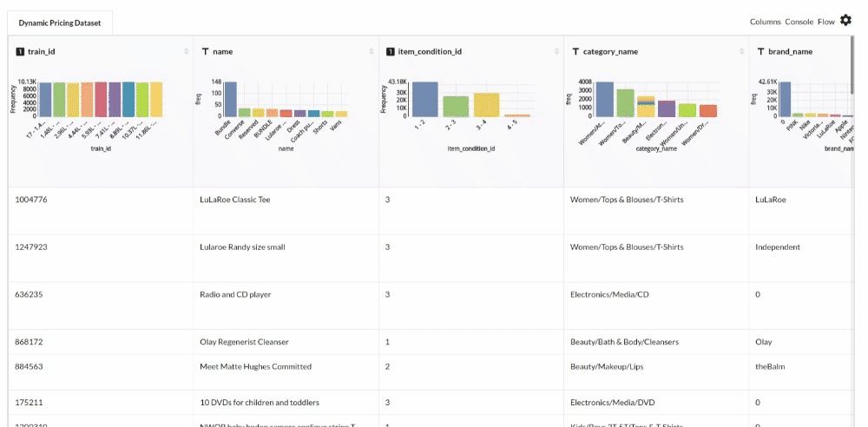This screenshot has width=868, height=427.
Task: Open the Columns panel
Action: coord(765,23)
